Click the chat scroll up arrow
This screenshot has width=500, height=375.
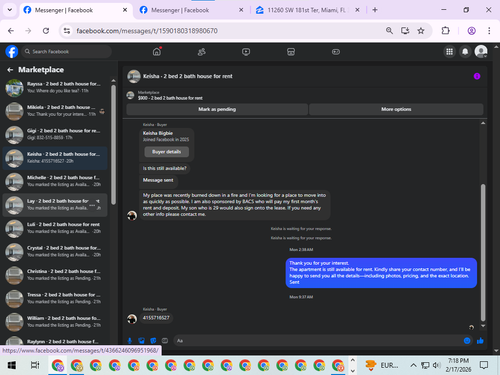coord(483,123)
